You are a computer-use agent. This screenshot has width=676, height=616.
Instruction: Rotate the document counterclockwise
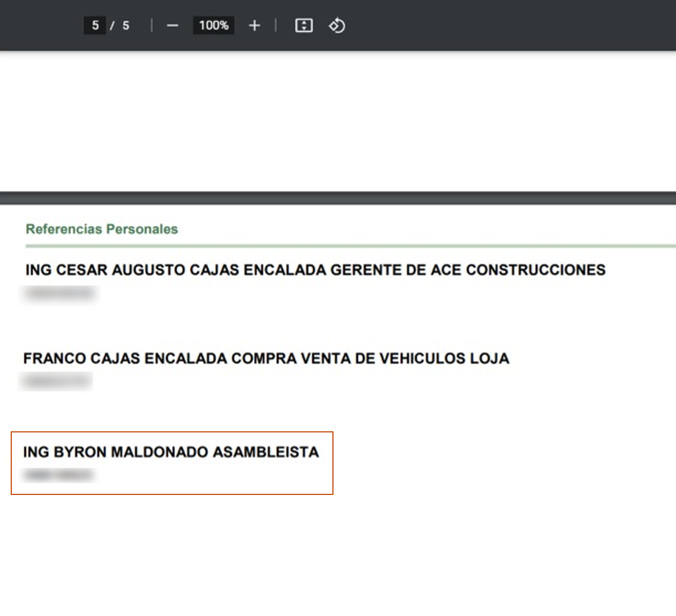pyautogui.click(x=337, y=25)
